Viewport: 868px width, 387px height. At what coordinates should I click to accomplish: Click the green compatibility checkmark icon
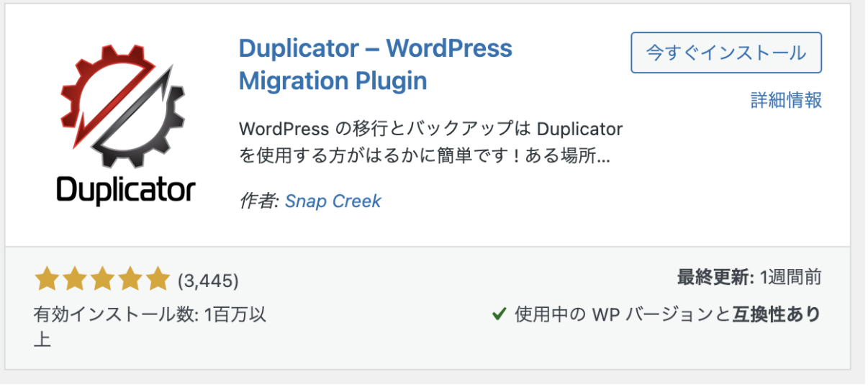(498, 314)
